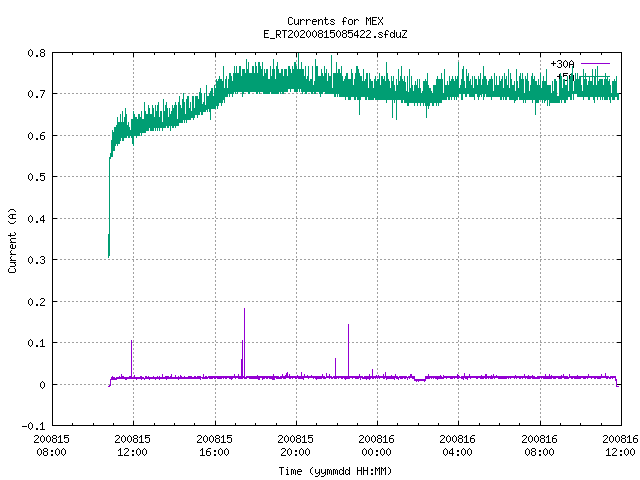This screenshot has height=480, width=640.
Task: Click the x-axis label 'Time (yymmdd HH:MM)'
Action: tap(335, 471)
